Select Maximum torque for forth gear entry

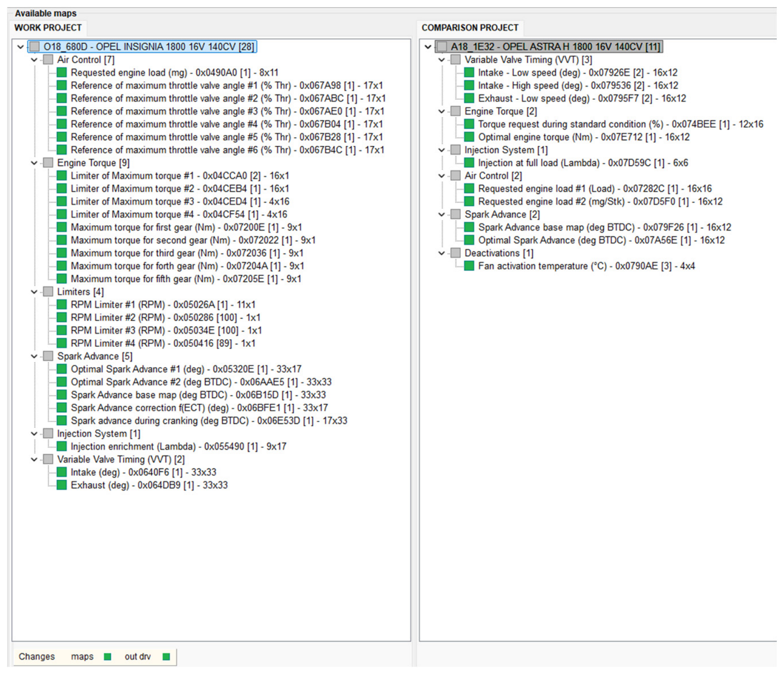point(187,266)
